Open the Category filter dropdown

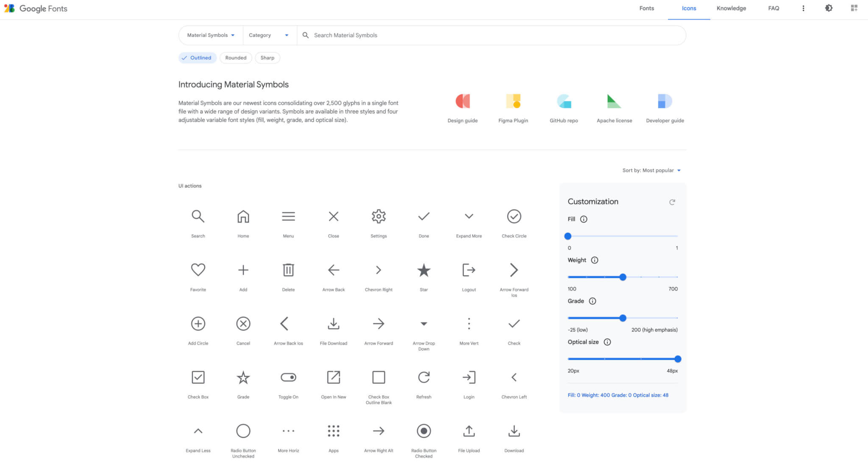(x=268, y=35)
